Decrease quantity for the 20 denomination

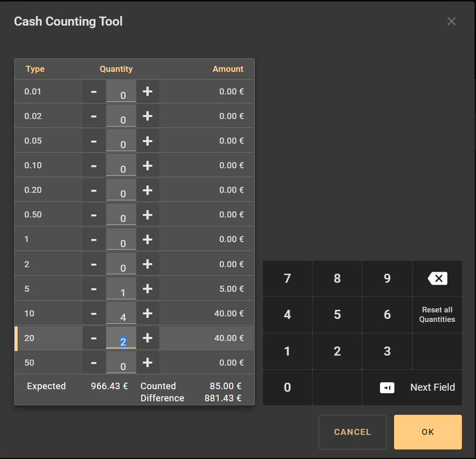pyautogui.click(x=94, y=338)
